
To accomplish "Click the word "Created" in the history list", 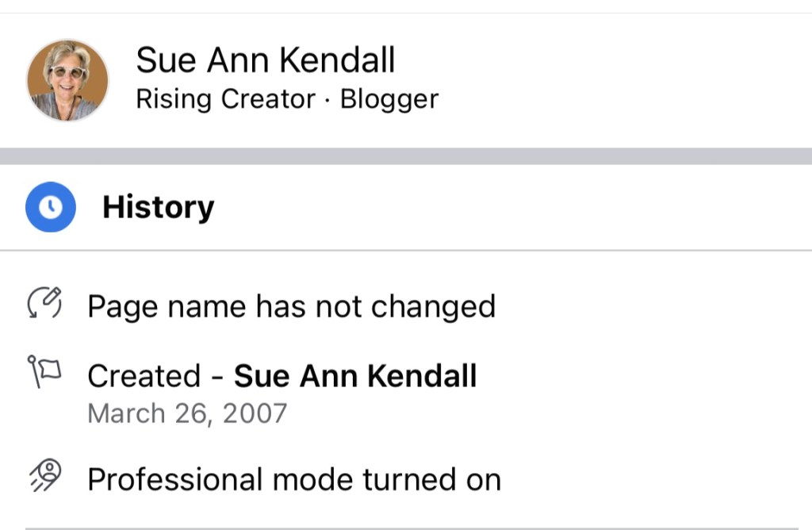I will pos(144,375).
